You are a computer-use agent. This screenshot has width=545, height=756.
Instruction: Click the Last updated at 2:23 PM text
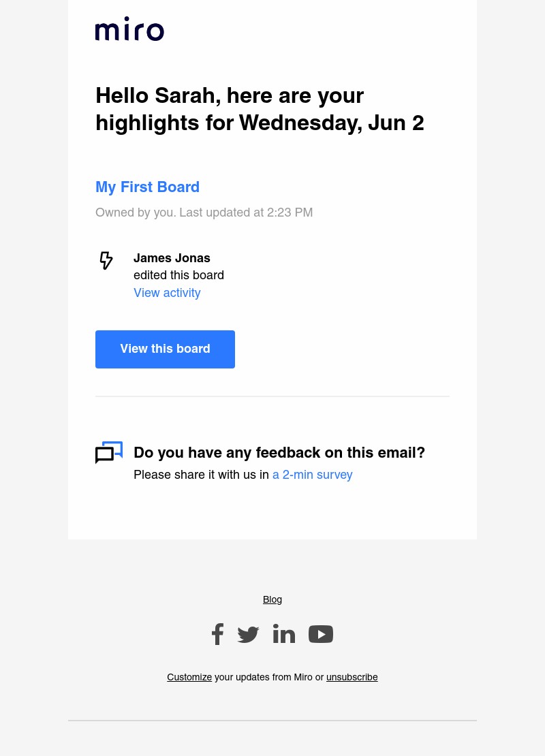246,212
